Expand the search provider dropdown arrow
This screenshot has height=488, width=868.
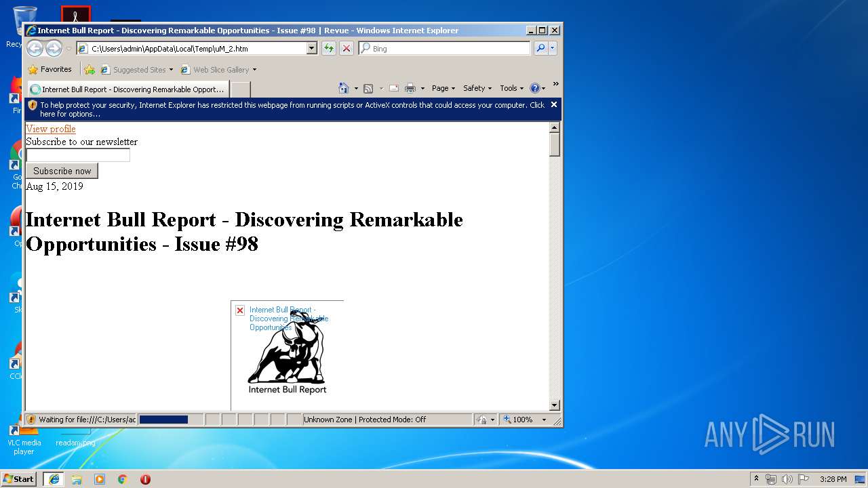point(553,48)
